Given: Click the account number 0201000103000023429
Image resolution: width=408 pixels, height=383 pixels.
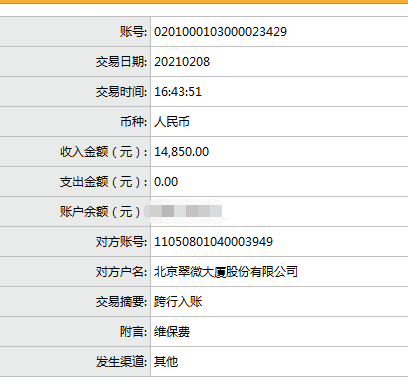Looking at the screenshot, I should click(x=220, y=32).
